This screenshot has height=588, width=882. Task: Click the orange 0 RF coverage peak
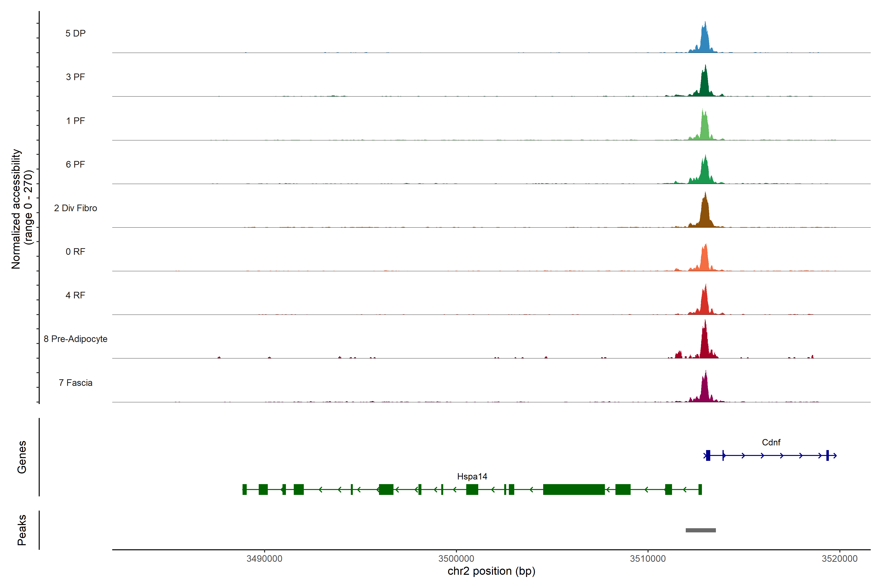[705, 261]
